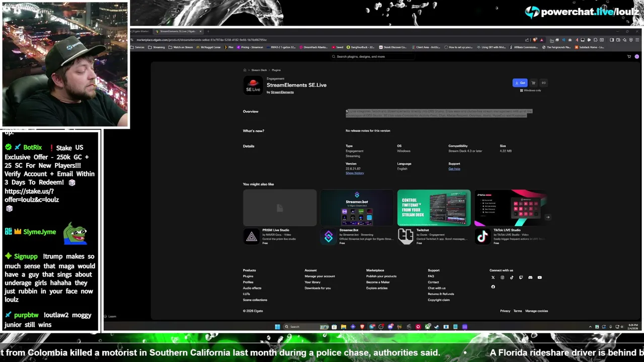Open the PRISM Live Studio thumbnail
This screenshot has width=644, height=362.
pos(280,208)
